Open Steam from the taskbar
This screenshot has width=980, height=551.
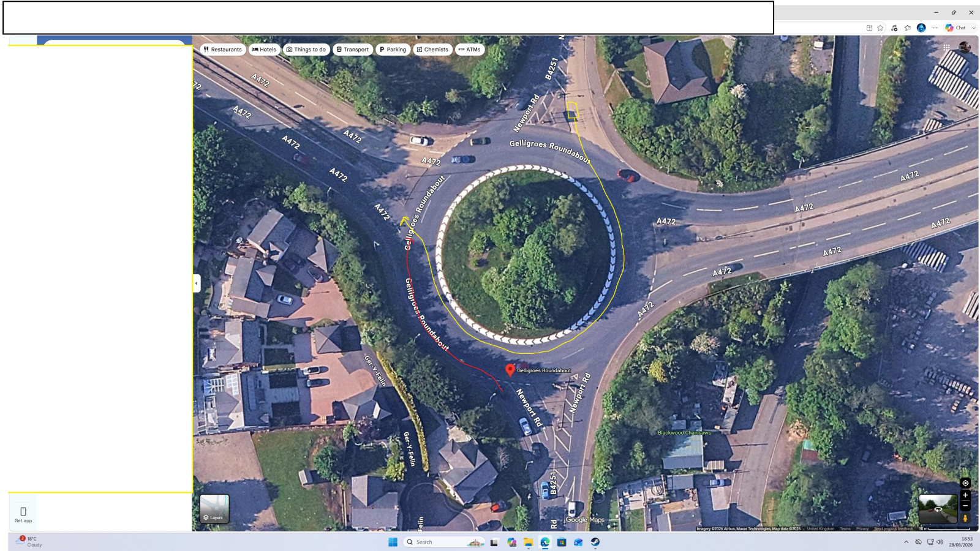coord(595,542)
